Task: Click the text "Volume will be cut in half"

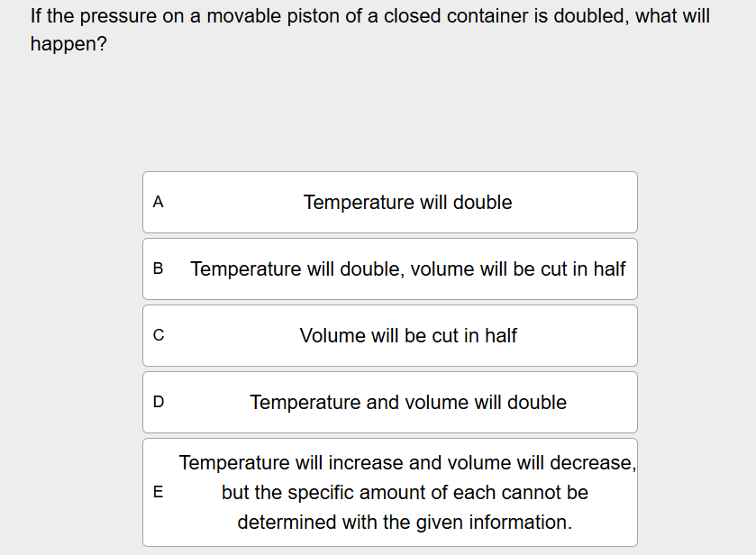Action: pyautogui.click(x=408, y=335)
